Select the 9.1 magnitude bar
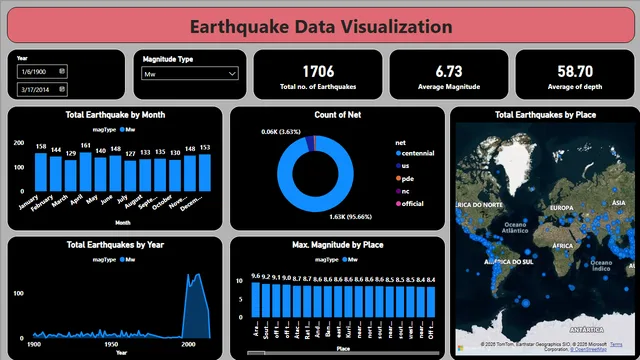 point(276,301)
